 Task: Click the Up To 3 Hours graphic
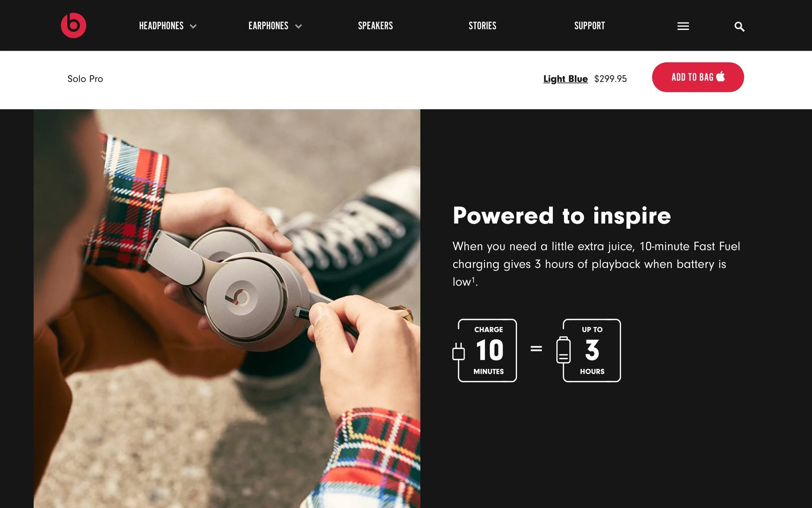coord(589,350)
